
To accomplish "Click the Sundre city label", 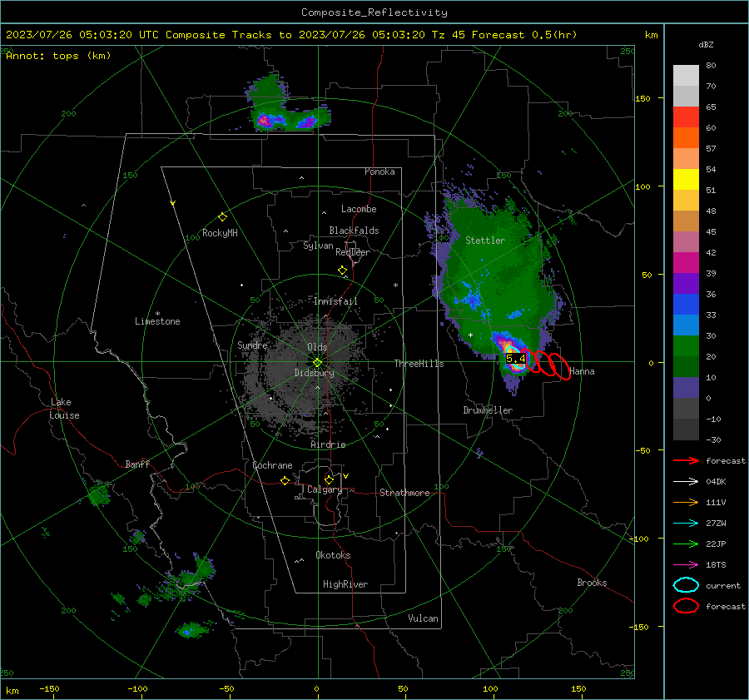I will tap(252, 345).
